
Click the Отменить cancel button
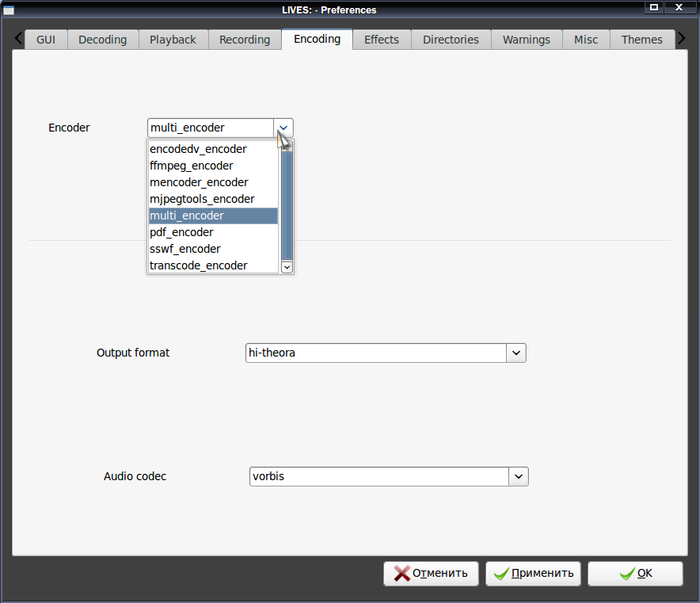coord(431,574)
